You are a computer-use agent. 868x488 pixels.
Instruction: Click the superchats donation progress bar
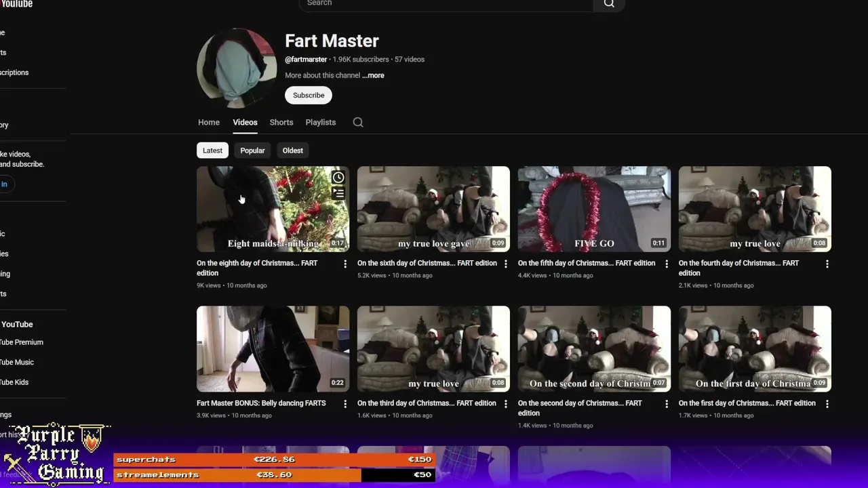pos(274,460)
